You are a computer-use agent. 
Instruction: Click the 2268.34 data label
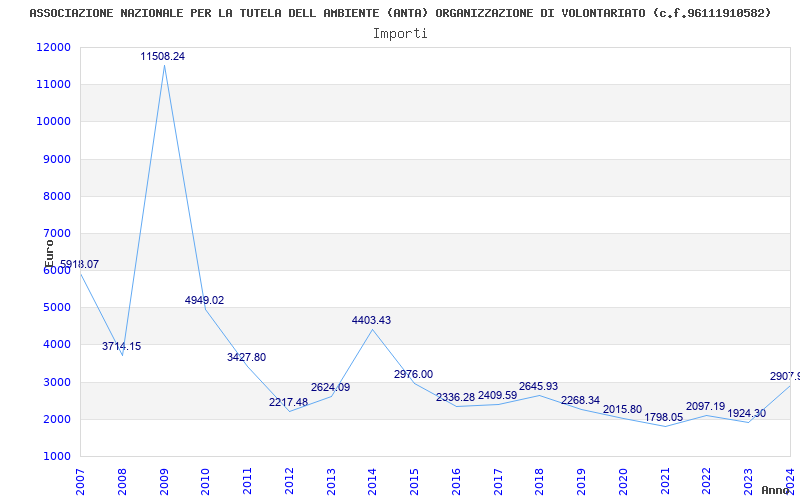tap(580, 400)
